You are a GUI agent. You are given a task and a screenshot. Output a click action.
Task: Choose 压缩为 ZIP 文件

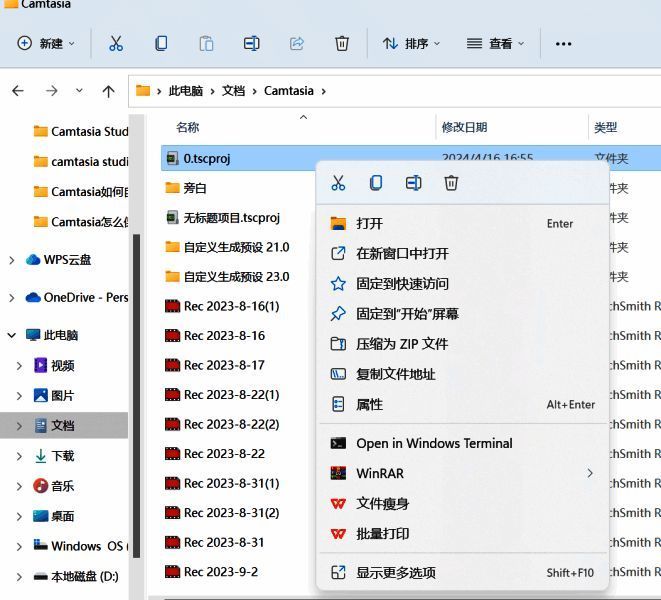point(462,344)
